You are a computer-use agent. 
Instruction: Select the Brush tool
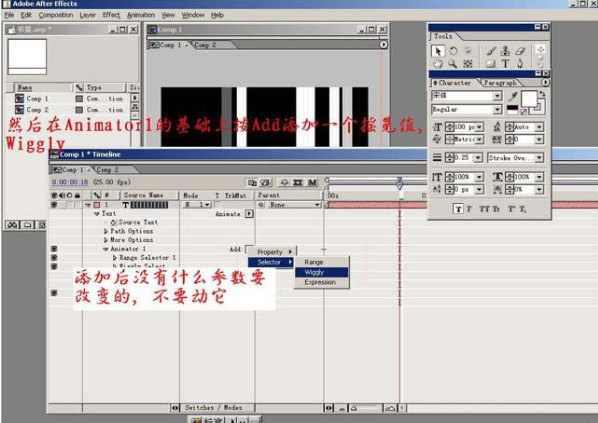point(491,51)
